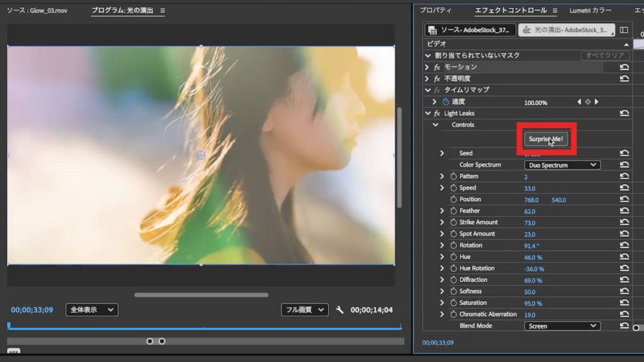Open the Color Spectrum dropdown

point(562,165)
